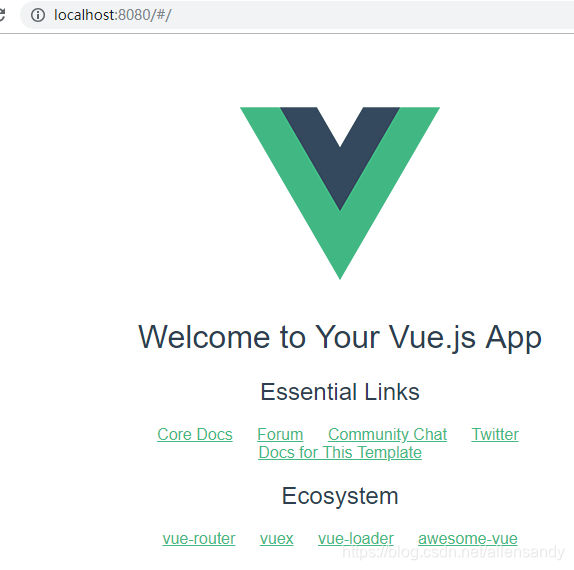Focus the localhost:8080 address bar
The width and height of the screenshot is (574, 570).
tap(297, 15)
